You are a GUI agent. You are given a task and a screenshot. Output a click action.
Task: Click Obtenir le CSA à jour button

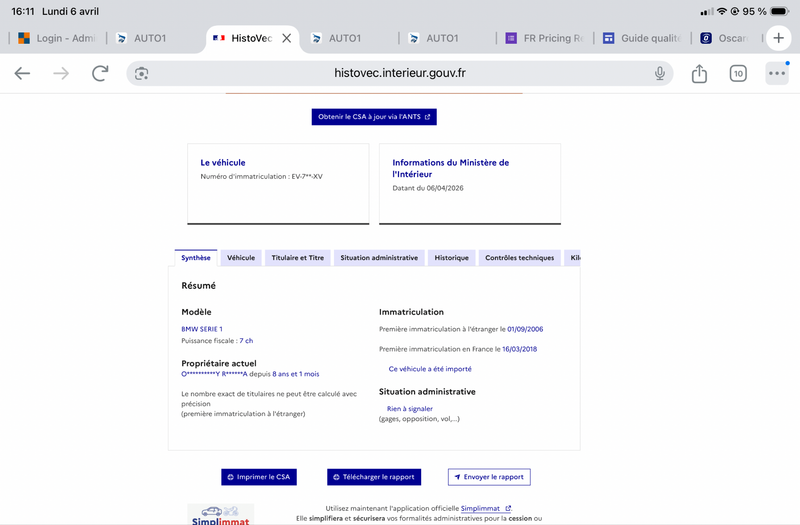(374, 117)
